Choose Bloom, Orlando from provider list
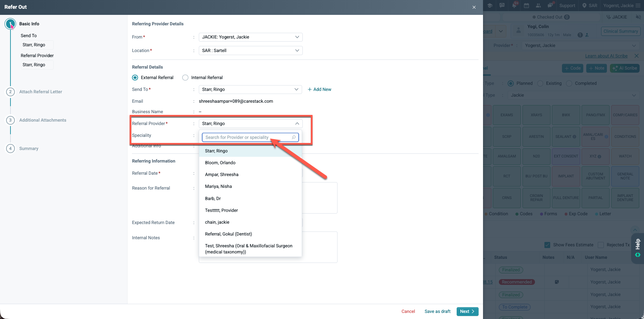 (250, 163)
